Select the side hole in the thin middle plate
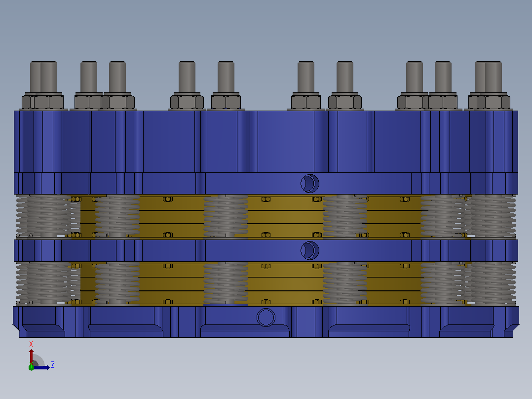The height and width of the screenshot is (399, 532). [310, 250]
